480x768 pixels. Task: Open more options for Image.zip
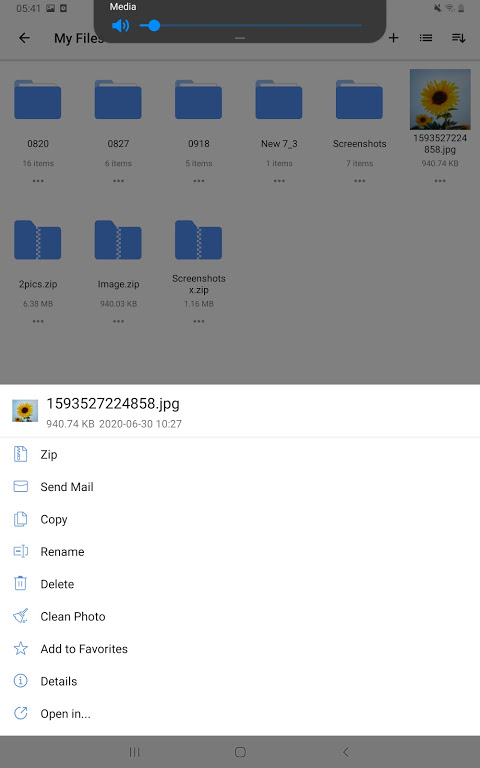118,321
